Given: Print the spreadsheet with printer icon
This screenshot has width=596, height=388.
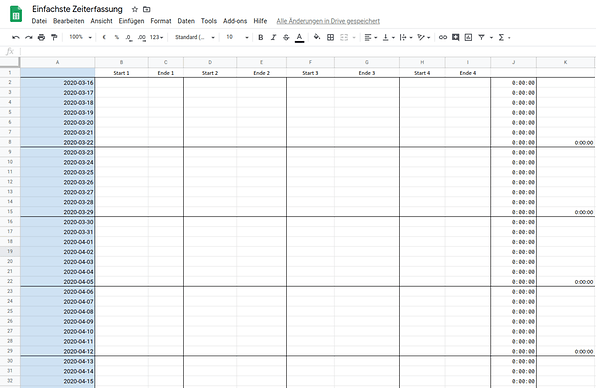Looking at the screenshot, I should [x=41, y=37].
